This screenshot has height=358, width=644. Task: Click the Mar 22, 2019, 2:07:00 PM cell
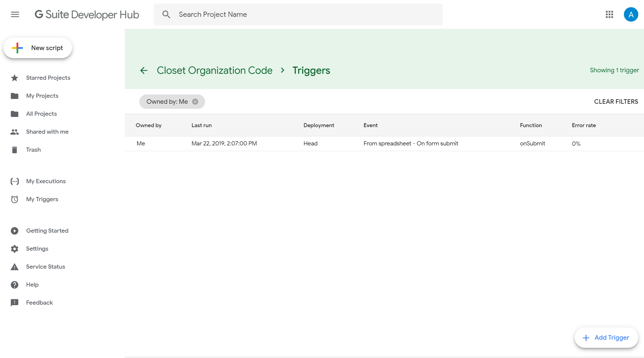point(224,143)
